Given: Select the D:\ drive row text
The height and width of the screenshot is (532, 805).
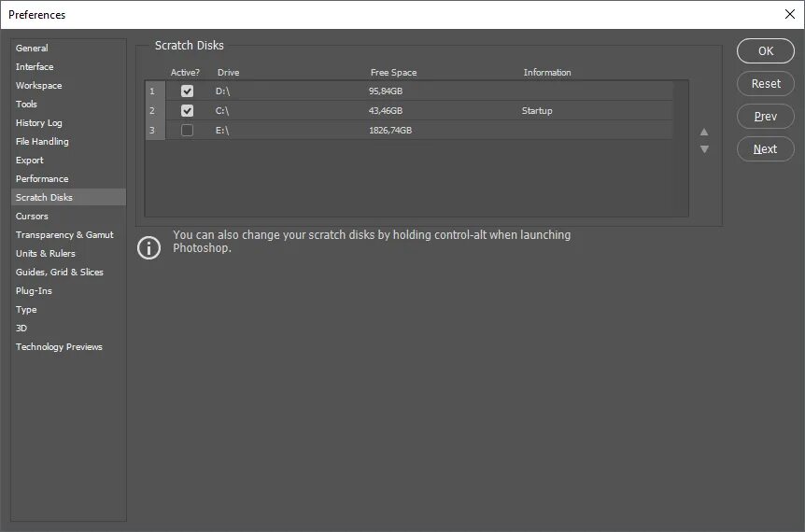Looking at the screenshot, I should tap(222, 91).
